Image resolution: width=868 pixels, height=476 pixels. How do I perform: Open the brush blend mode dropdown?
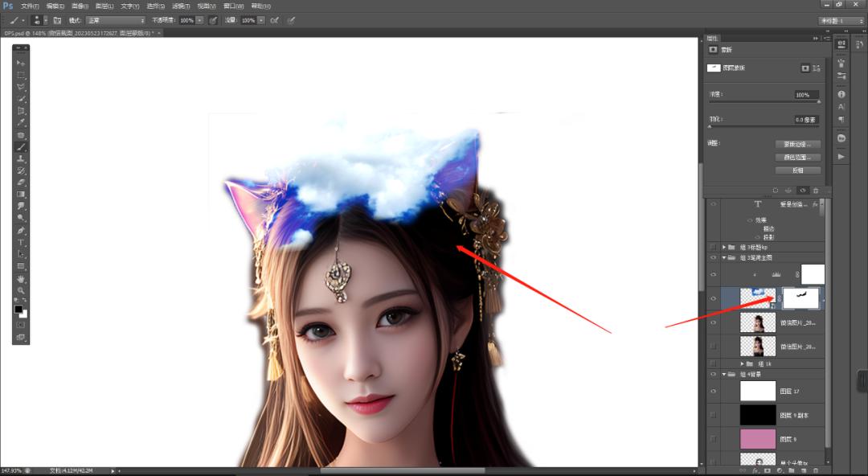115,19
